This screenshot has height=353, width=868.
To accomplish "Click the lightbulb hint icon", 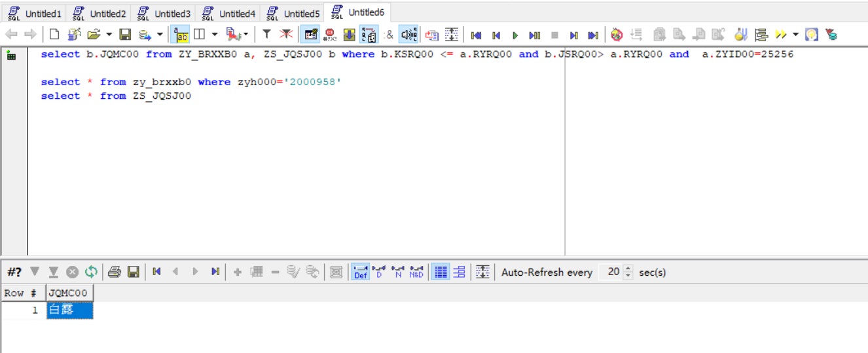I will 812,35.
